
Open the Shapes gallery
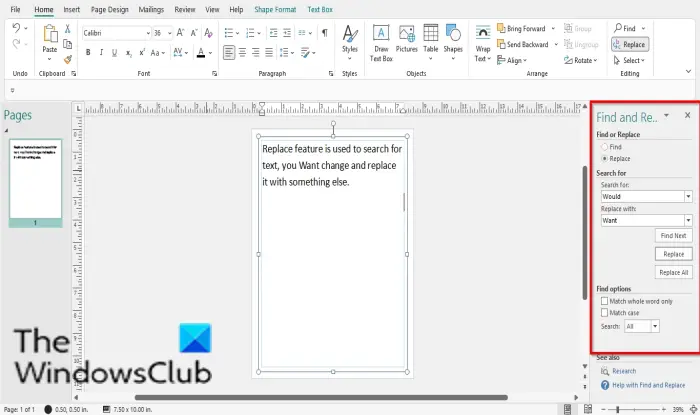click(x=453, y=42)
